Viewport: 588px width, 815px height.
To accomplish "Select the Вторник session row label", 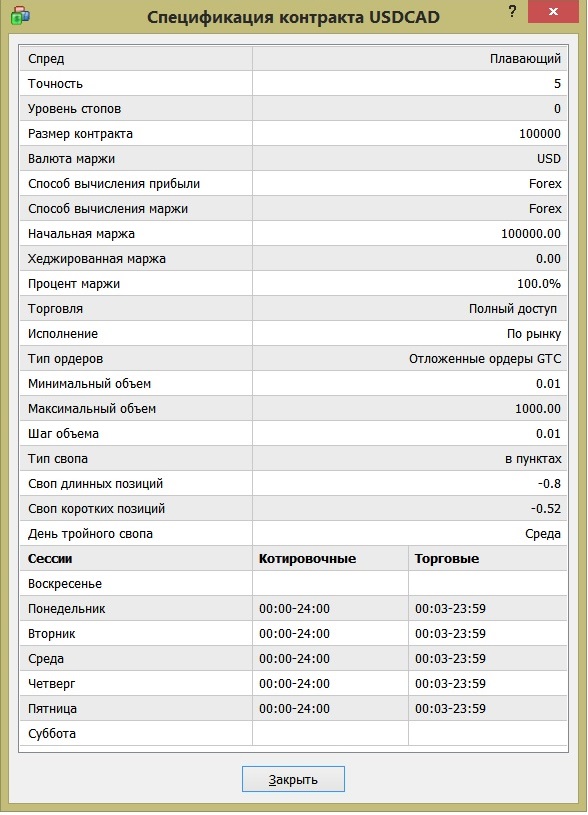I will (x=51, y=634).
